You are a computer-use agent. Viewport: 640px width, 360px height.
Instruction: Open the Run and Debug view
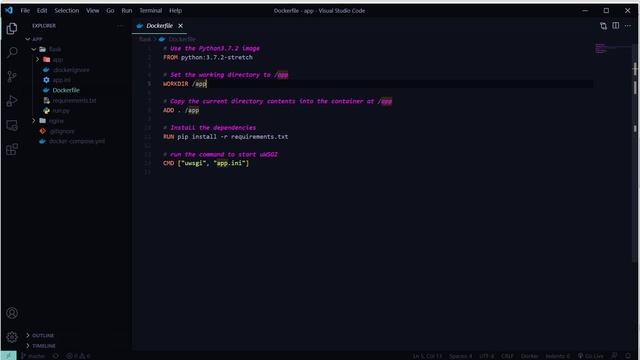[x=12, y=101]
